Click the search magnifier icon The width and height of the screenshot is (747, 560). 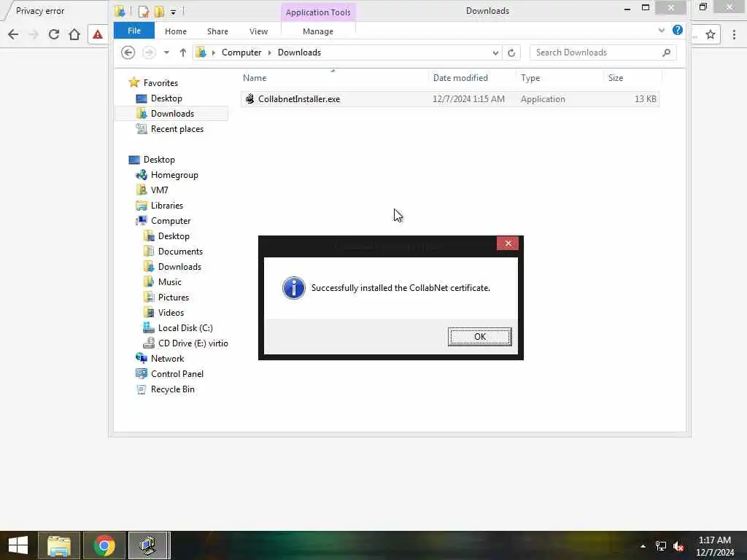click(x=667, y=52)
